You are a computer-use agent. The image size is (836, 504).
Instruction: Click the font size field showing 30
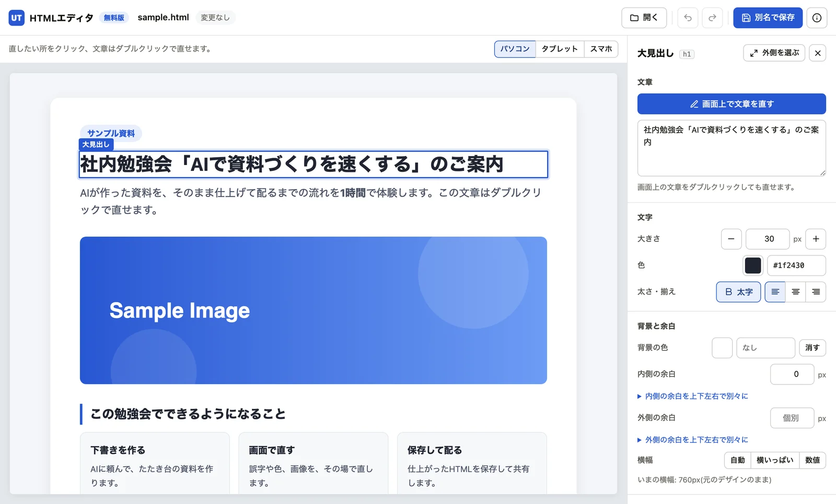click(768, 239)
